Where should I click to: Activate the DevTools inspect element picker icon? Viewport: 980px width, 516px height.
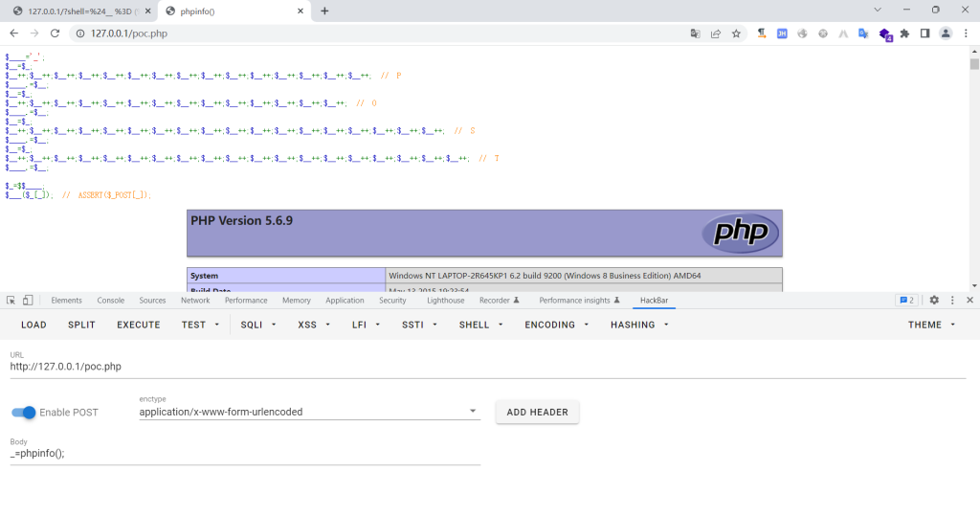pyautogui.click(x=10, y=301)
